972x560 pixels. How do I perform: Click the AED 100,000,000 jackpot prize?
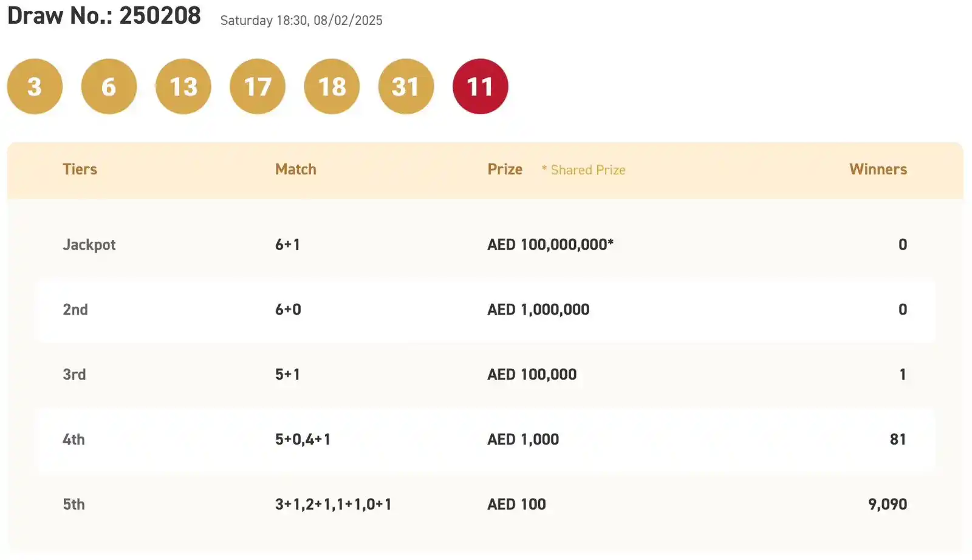pyautogui.click(x=550, y=245)
